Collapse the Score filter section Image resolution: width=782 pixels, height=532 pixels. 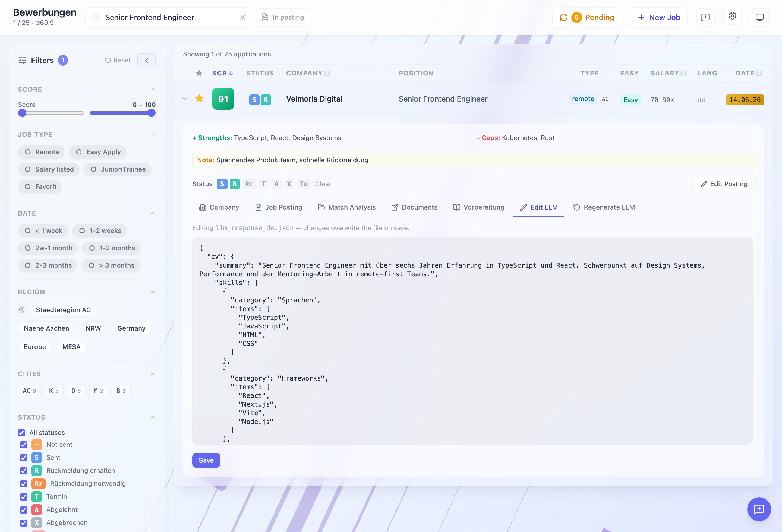pyautogui.click(x=152, y=90)
